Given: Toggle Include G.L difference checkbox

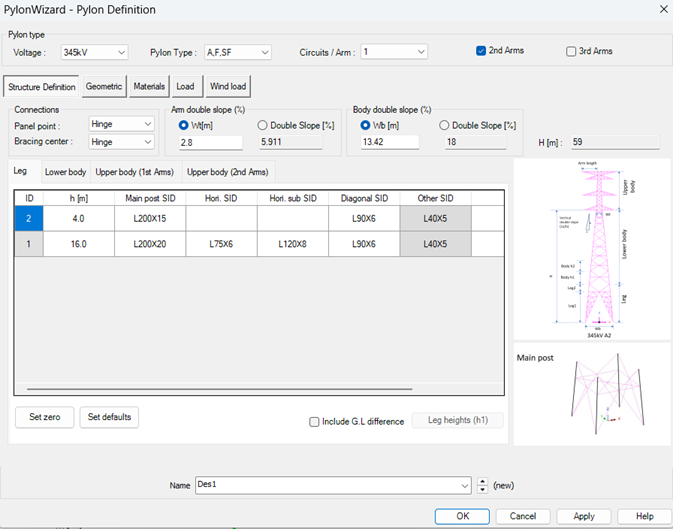Looking at the screenshot, I should [x=315, y=421].
